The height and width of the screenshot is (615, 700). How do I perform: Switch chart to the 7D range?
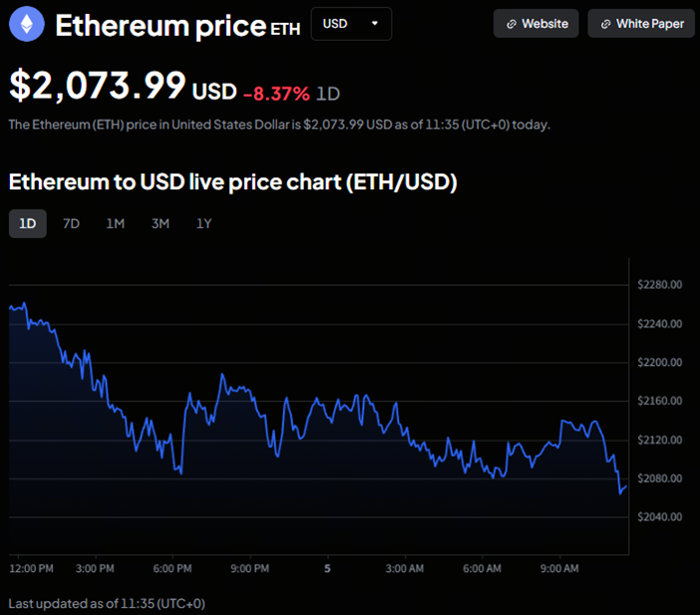tap(71, 223)
